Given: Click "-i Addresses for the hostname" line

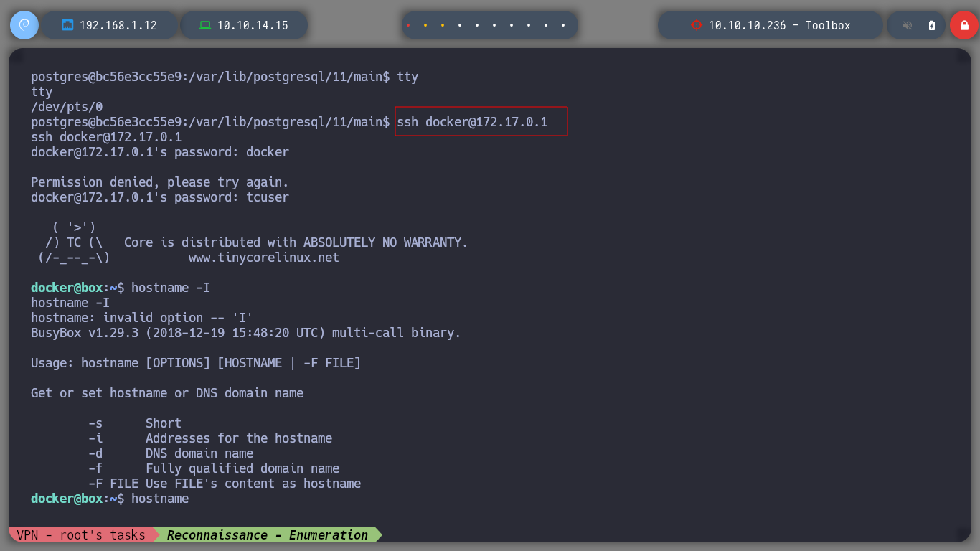Looking at the screenshot, I should coord(210,438).
